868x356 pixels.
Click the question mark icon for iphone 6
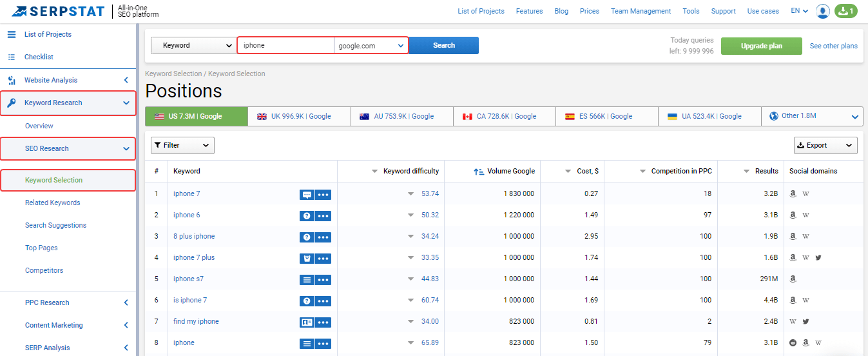coord(307,215)
